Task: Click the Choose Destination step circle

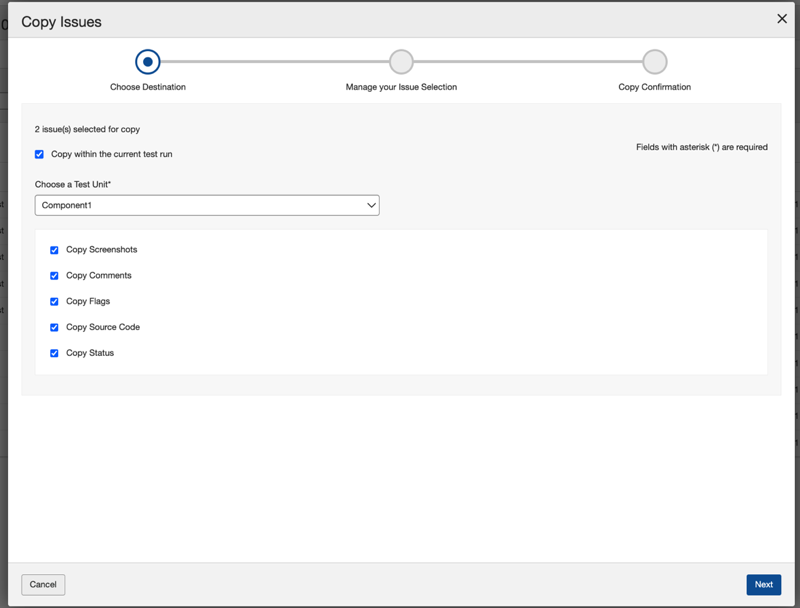Action: (x=148, y=62)
